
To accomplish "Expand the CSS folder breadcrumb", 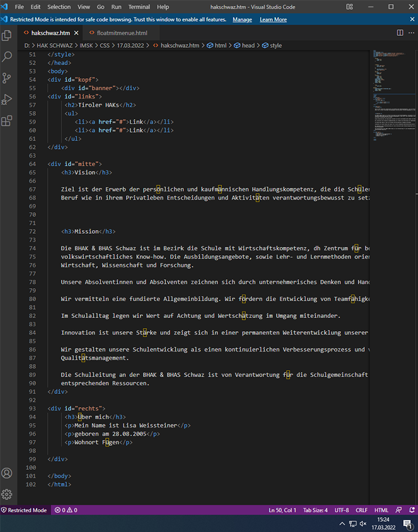I will (x=106, y=45).
